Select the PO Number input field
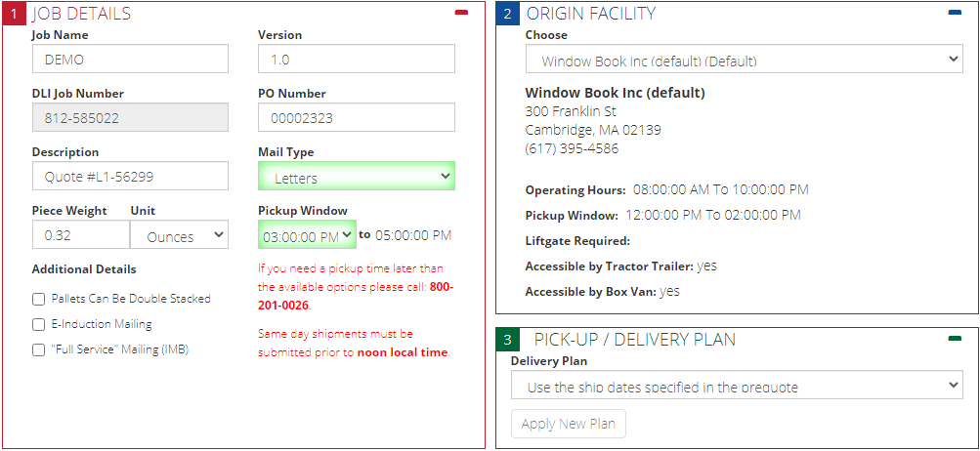The width and height of the screenshot is (980, 451). (x=357, y=117)
